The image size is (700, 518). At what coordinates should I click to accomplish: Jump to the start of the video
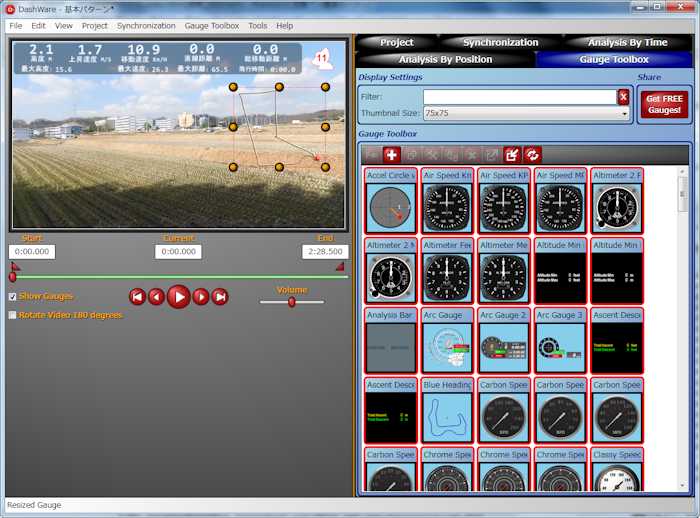(x=138, y=296)
